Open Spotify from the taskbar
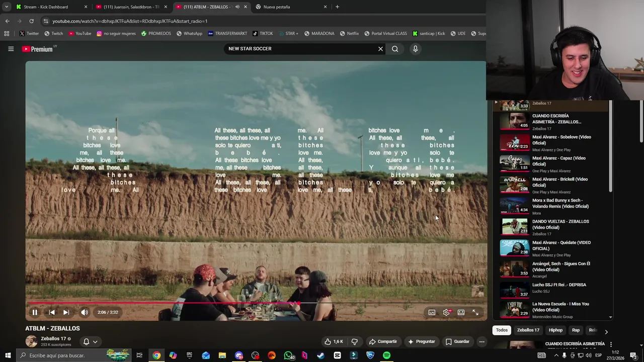Viewport: 644px width, 362px height. coord(386,355)
